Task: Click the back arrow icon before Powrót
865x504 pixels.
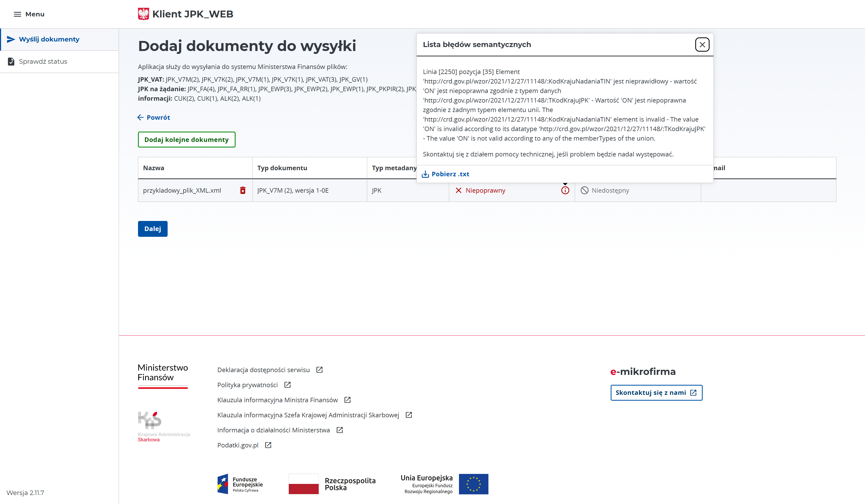Action: (x=140, y=117)
